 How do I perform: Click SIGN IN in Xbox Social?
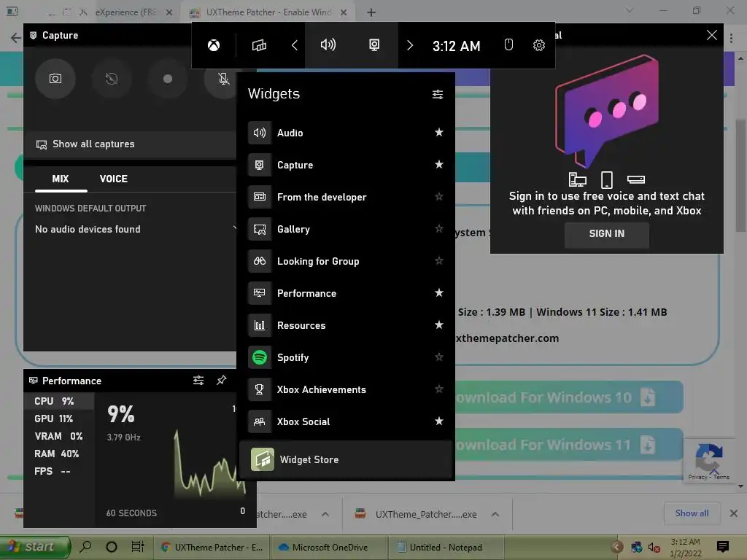tap(606, 234)
